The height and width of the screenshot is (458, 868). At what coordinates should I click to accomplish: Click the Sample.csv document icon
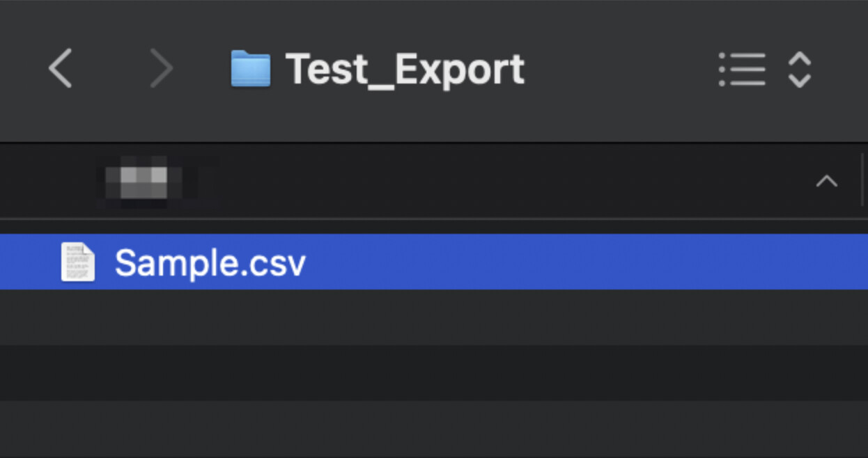(77, 262)
